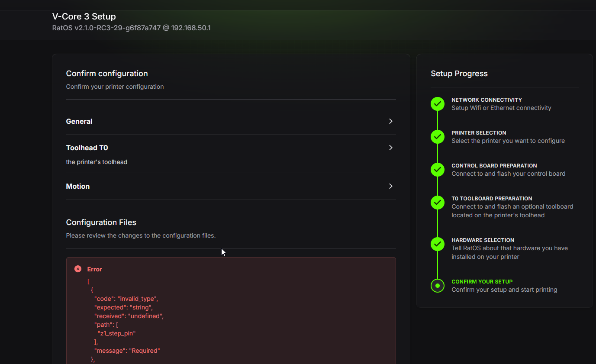Image resolution: width=596 pixels, height=364 pixels.
Task: Click "Connect to and flash your control board" text
Action: pyautogui.click(x=509, y=174)
